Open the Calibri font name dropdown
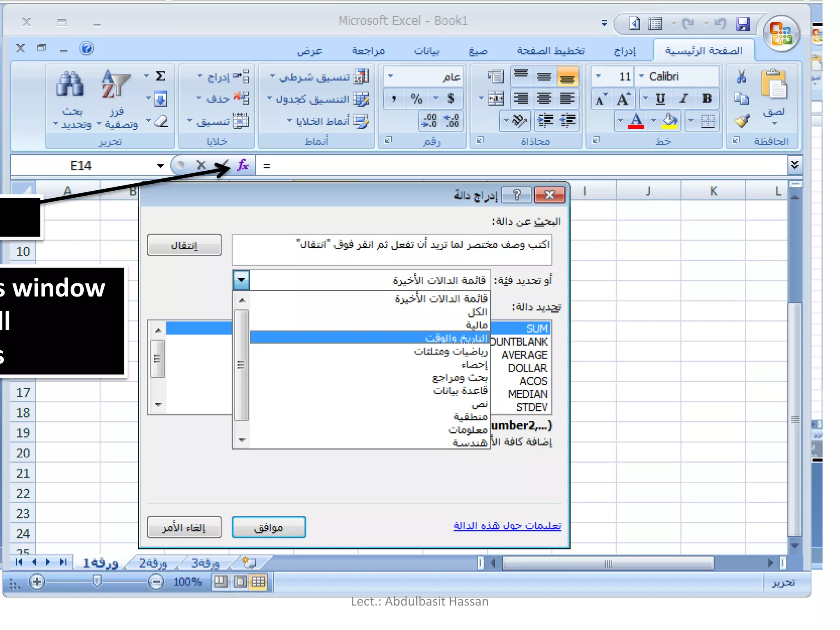This screenshot has width=840, height=630. 641,76
